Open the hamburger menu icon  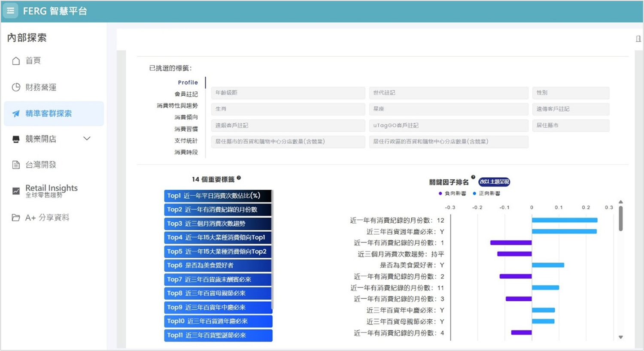coord(10,11)
